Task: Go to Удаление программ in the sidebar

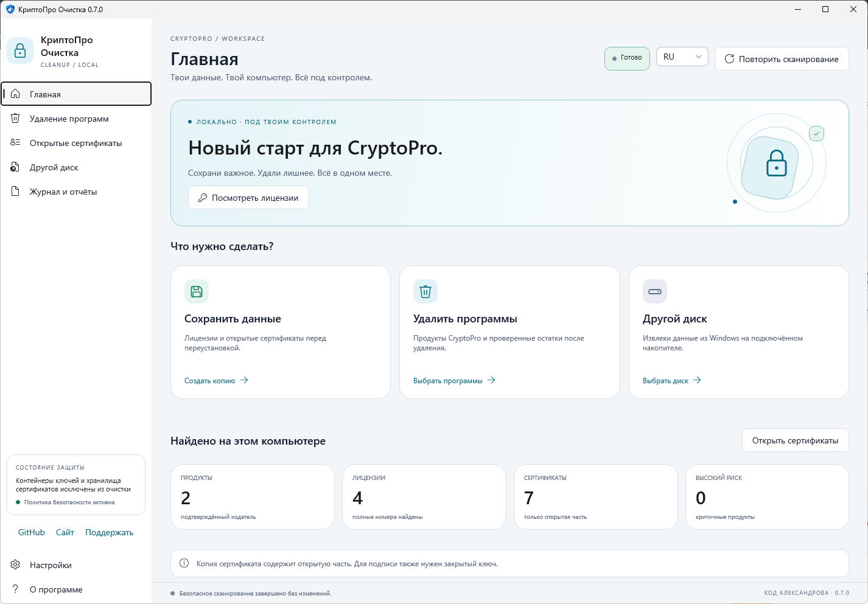Action: (x=76, y=118)
